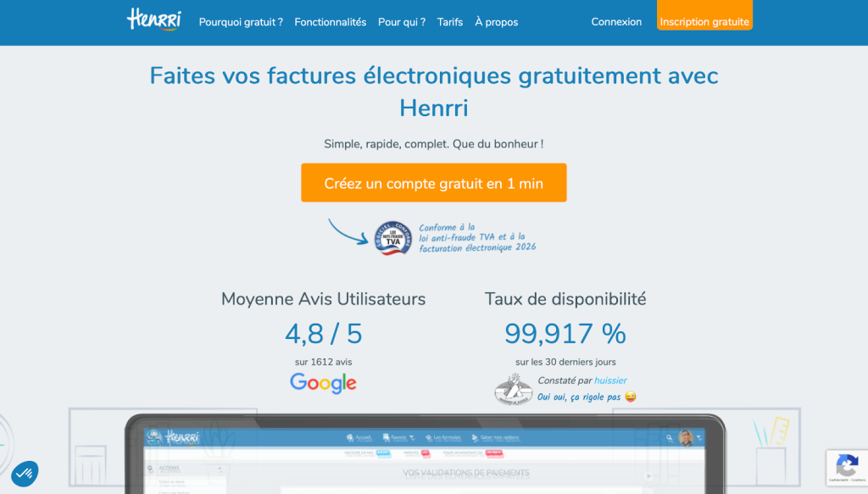Open the Pour qui ? menu item
868x494 pixels.
tap(402, 22)
